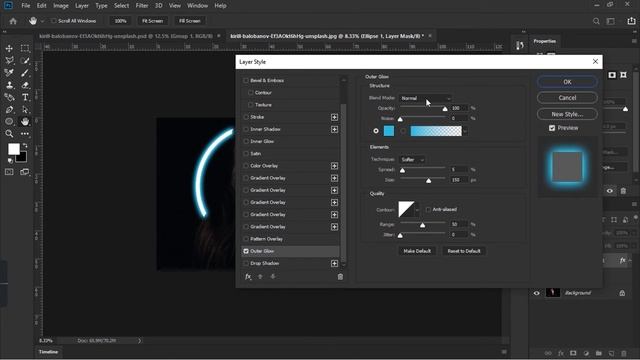Open the File menu
The width and height of the screenshot is (640, 360).
pyautogui.click(x=26, y=6)
